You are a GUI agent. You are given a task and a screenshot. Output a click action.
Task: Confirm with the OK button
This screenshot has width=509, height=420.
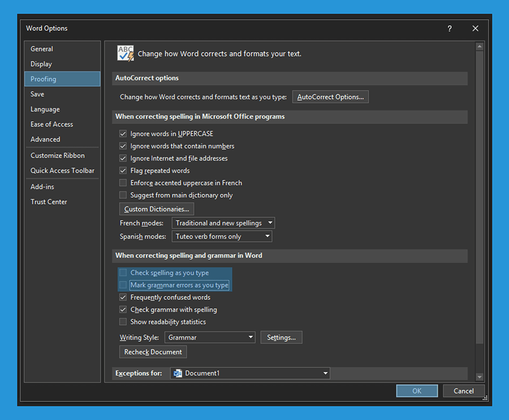pyautogui.click(x=417, y=391)
